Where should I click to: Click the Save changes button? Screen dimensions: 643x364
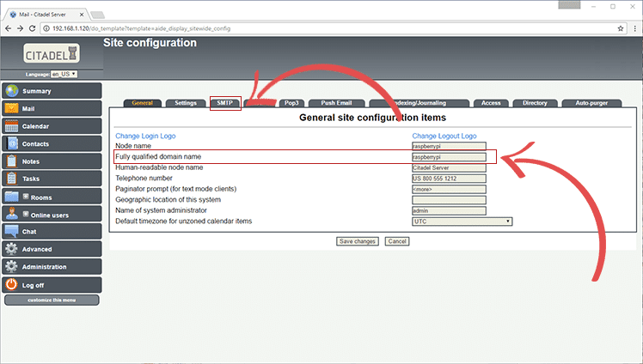pos(357,241)
